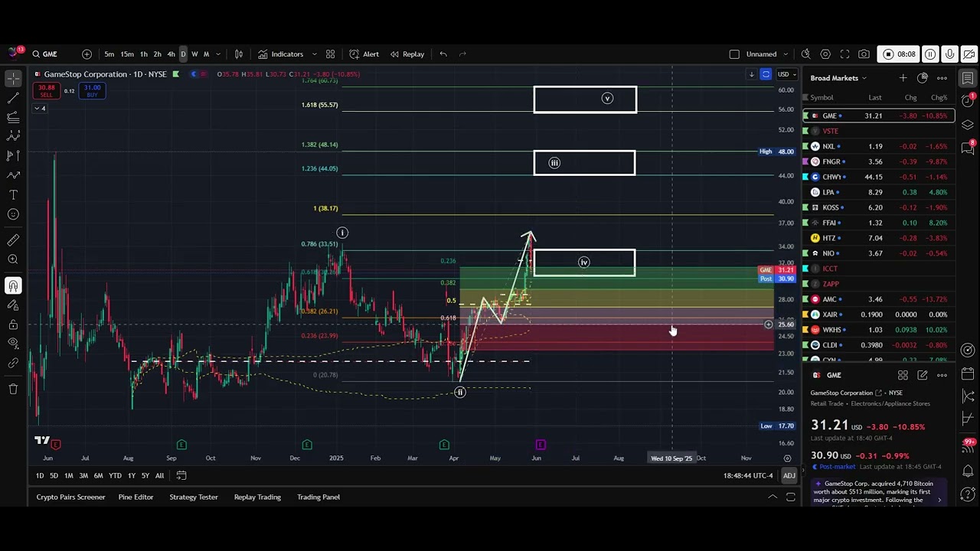This screenshot has width=980, height=551.
Task: Toggle magnet mode for drawings
Action: 13,286
